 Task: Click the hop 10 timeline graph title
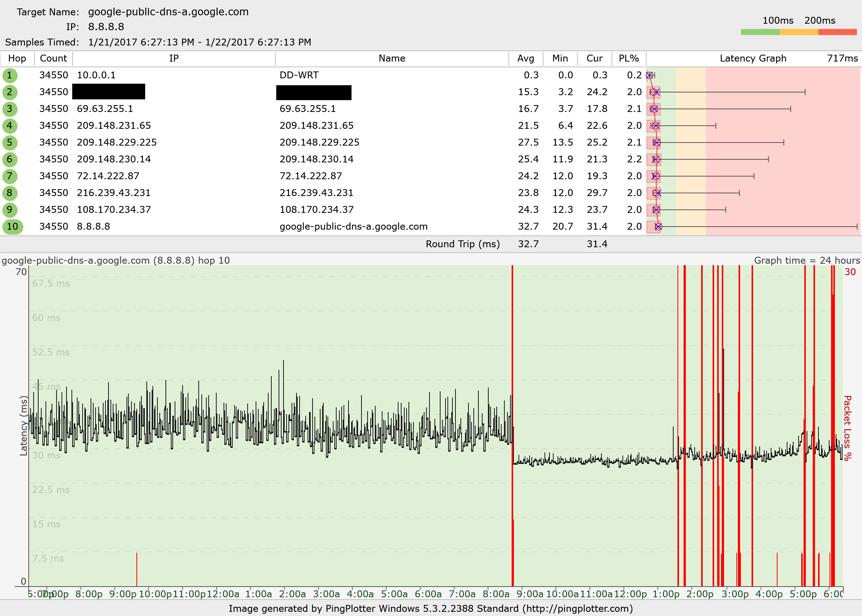click(x=116, y=261)
